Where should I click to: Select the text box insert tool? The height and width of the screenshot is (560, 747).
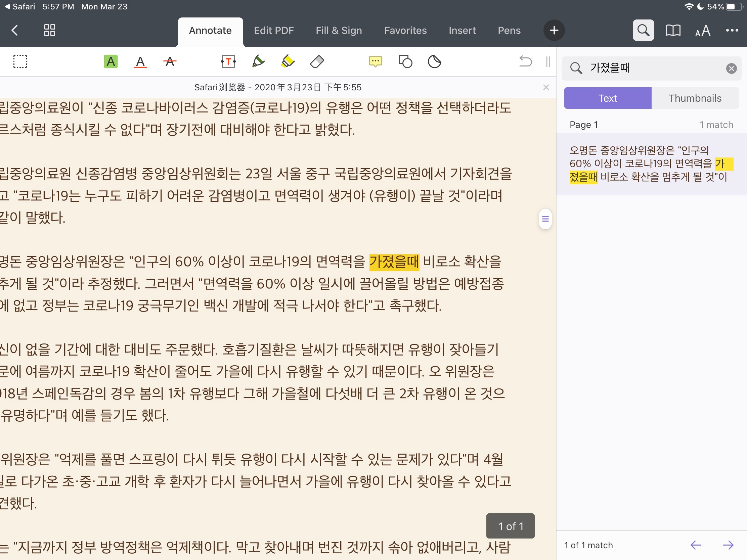(x=228, y=62)
